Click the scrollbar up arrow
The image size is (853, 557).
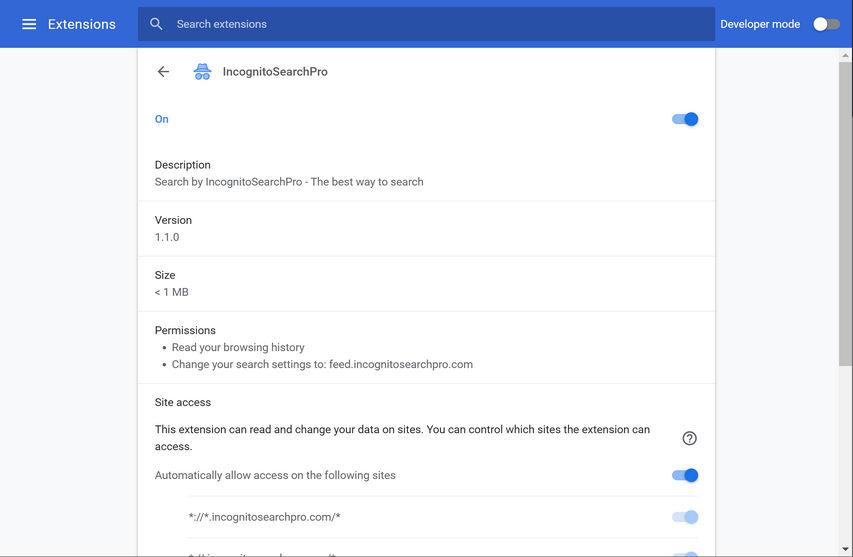point(845,55)
